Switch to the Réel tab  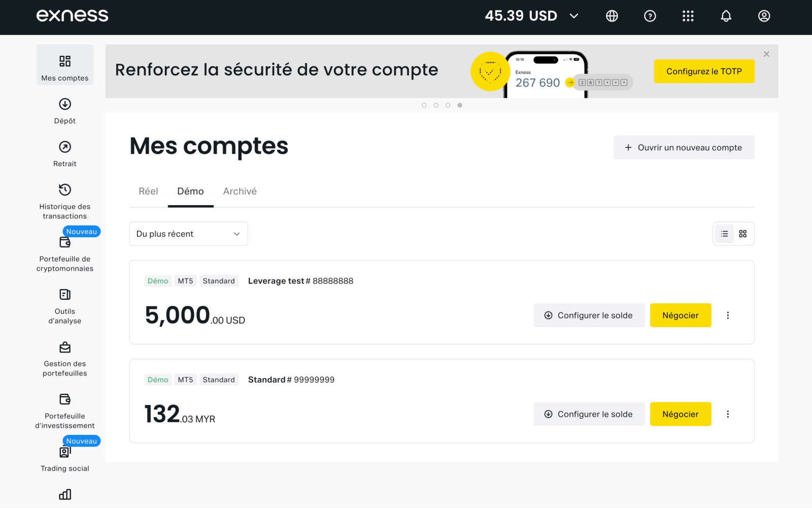[x=148, y=192]
